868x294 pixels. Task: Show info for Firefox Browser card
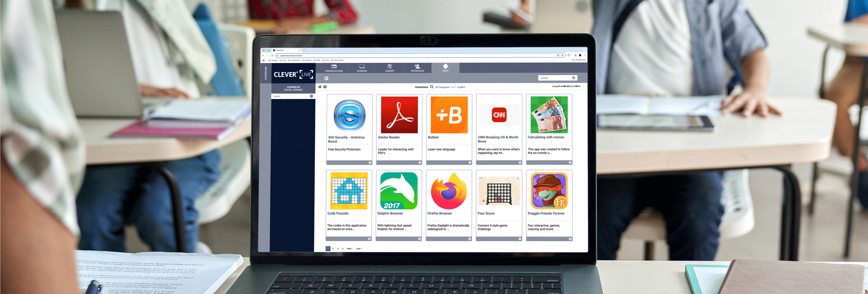[469, 239]
